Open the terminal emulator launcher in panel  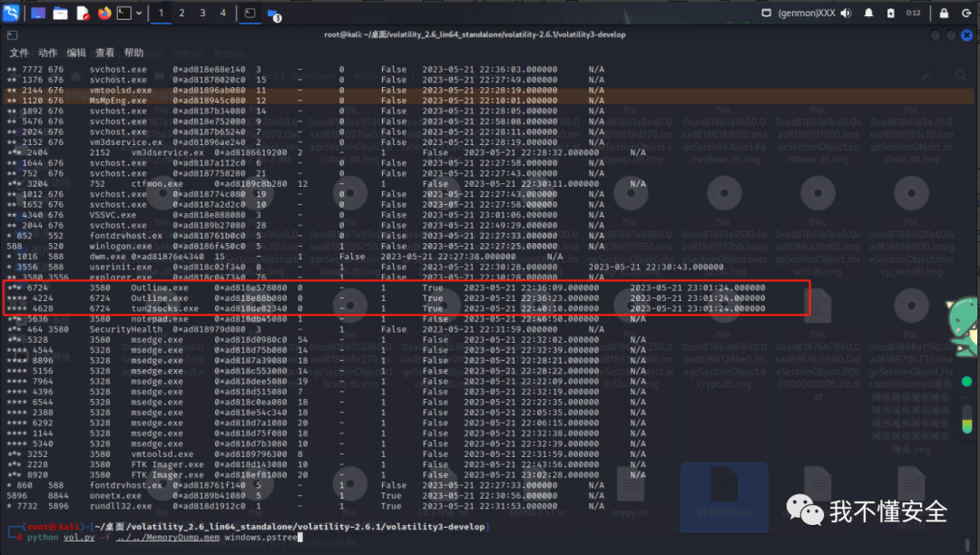pos(124,13)
